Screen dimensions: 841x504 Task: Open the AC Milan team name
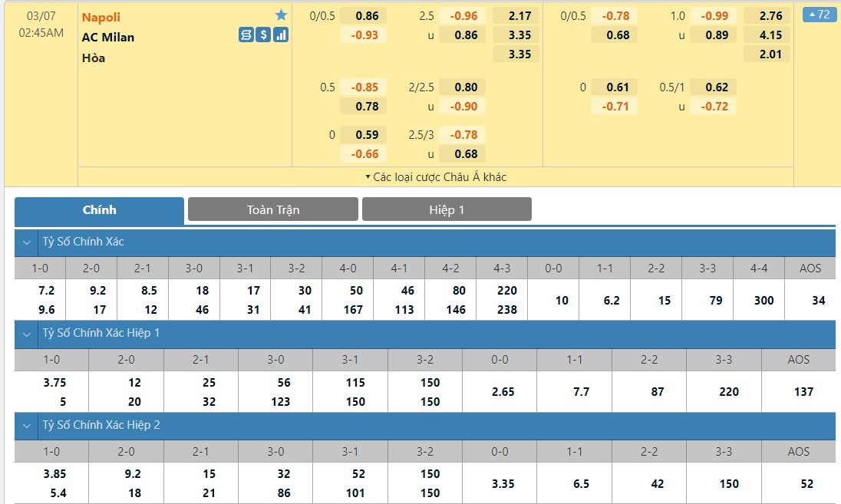108,37
